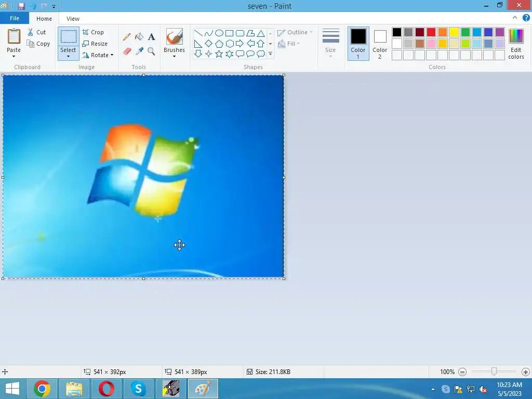This screenshot has height=399, width=532.
Task: Click the zoom slider handle
Action: (494, 372)
